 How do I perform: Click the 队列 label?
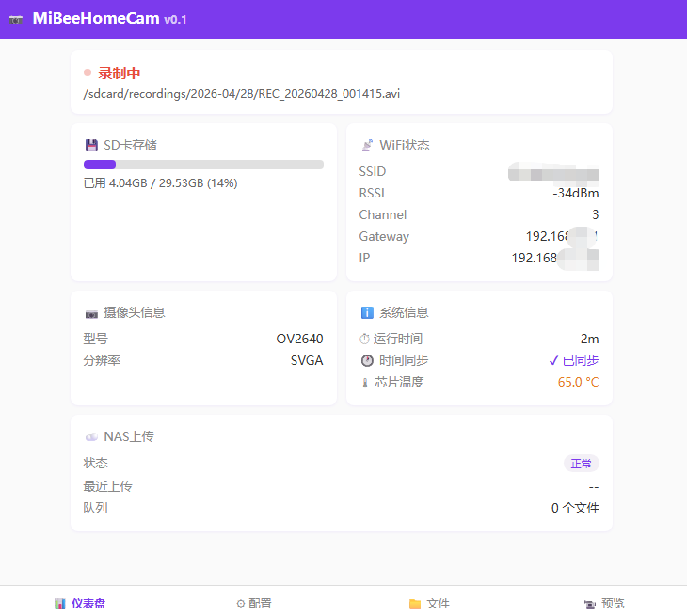[95, 508]
